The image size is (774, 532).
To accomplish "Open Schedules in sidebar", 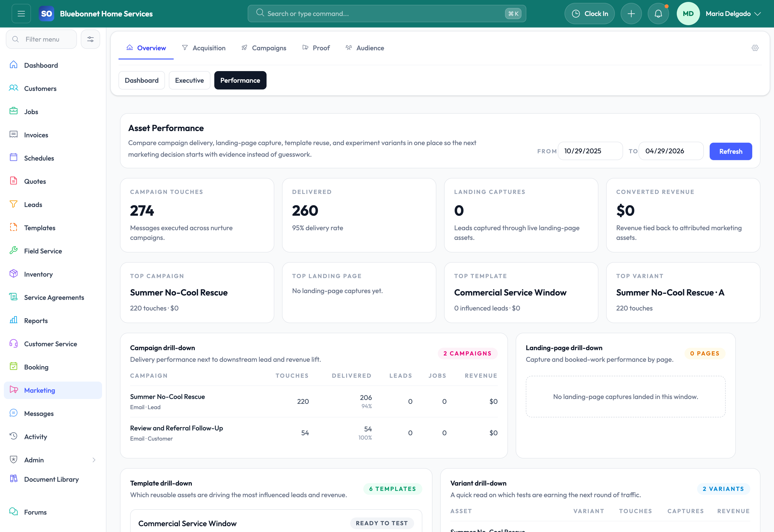I will 53,158.
